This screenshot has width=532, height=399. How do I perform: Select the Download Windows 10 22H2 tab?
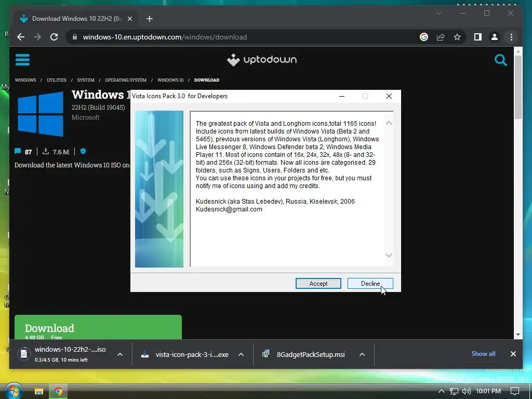(x=75, y=19)
